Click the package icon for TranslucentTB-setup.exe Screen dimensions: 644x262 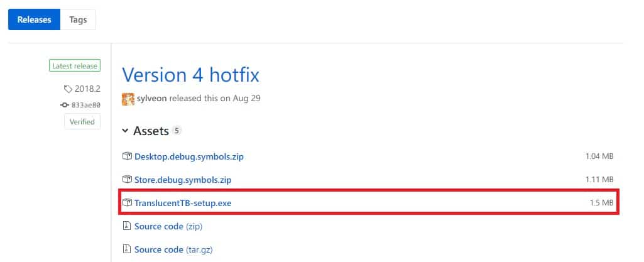(x=127, y=202)
